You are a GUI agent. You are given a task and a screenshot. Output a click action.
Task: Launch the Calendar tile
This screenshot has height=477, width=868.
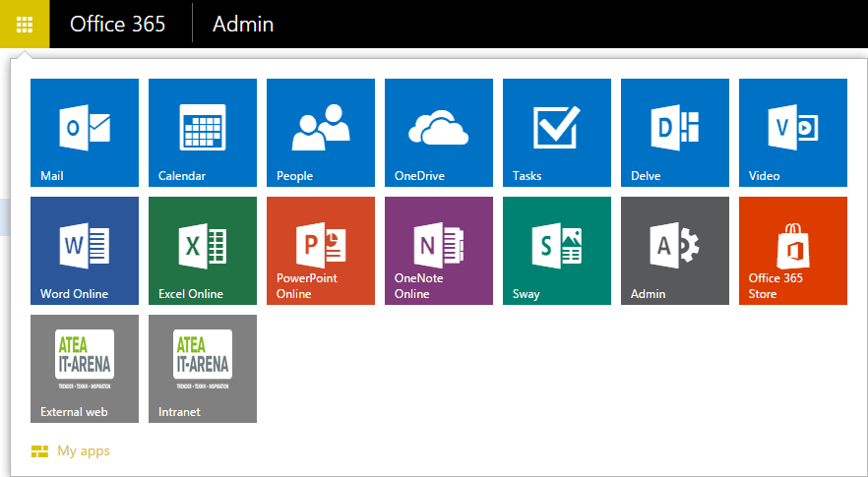(203, 133)
